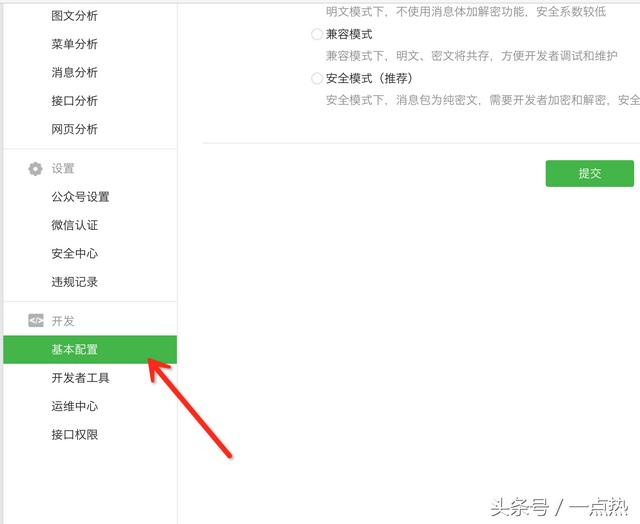Open 接口权限 page
The height and width of the screenshot is (524, 640).
pos(74,435)
